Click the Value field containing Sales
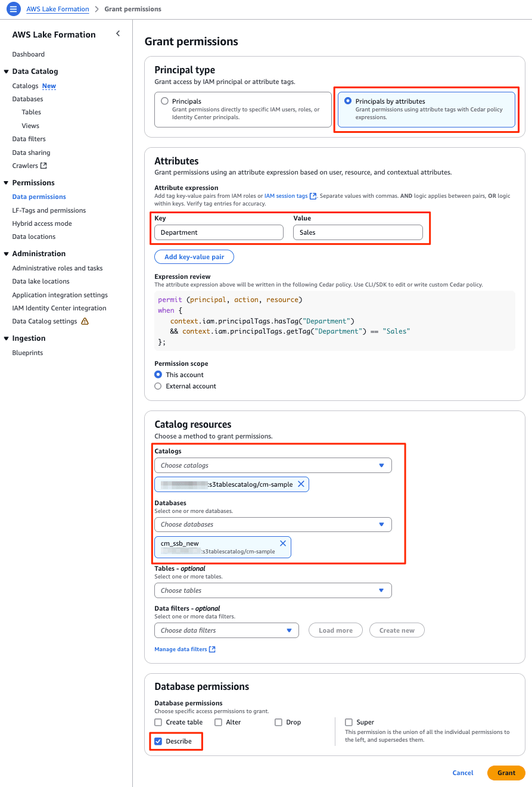The image size is (532, 787). [357, 232]
